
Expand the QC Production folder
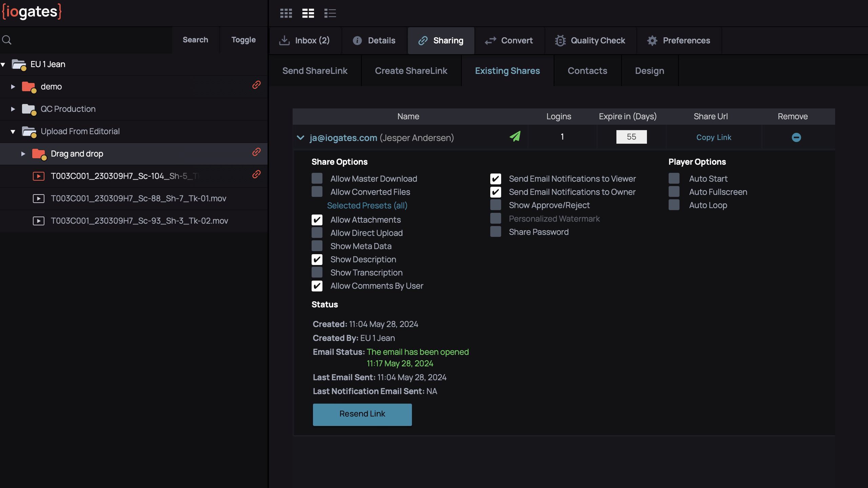click(x=13, y=109)
